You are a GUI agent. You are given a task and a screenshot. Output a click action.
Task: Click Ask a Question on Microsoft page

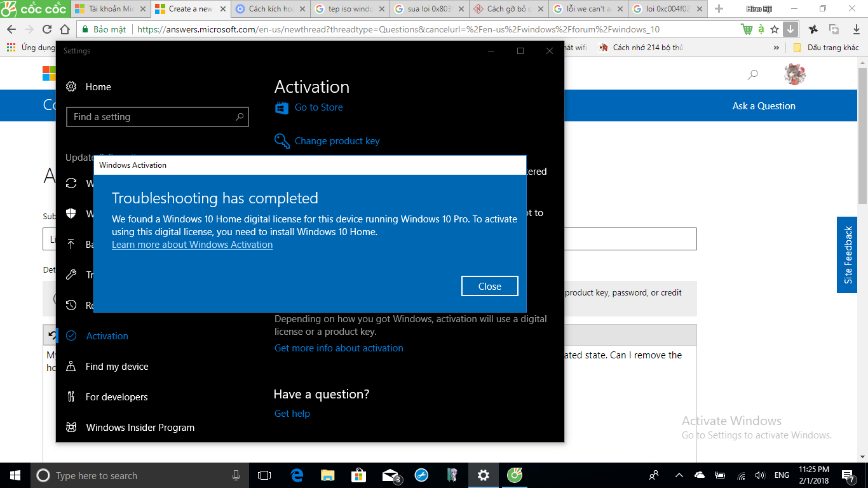764,106
